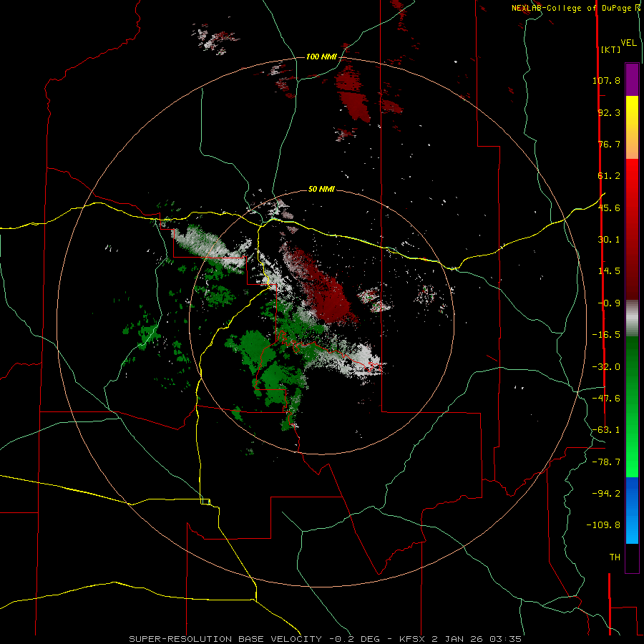The height and width of the screenshot is (644, 644).
Task: Pick the purple segment of the color bar
Action: click(632, 79)
